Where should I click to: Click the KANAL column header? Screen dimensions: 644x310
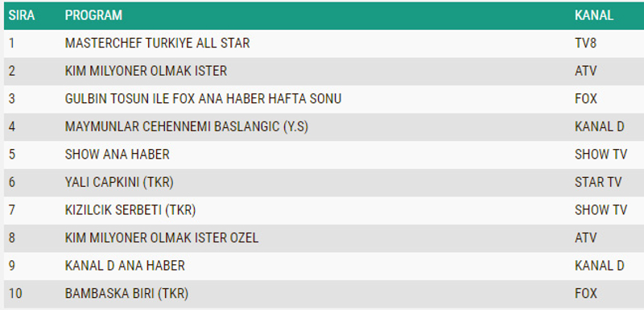pyautogui.click(x=594, y=15)
